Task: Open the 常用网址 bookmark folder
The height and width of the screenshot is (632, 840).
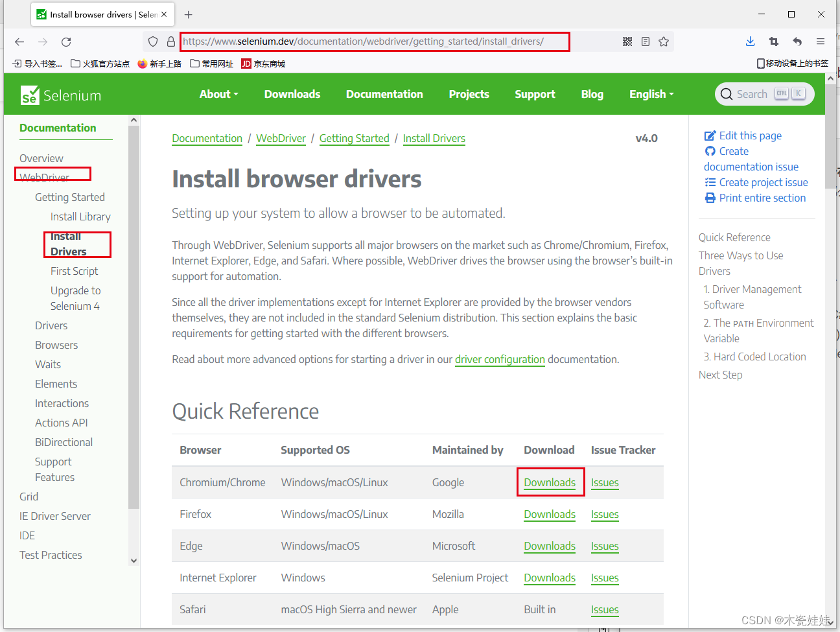Action: (212, 64)
